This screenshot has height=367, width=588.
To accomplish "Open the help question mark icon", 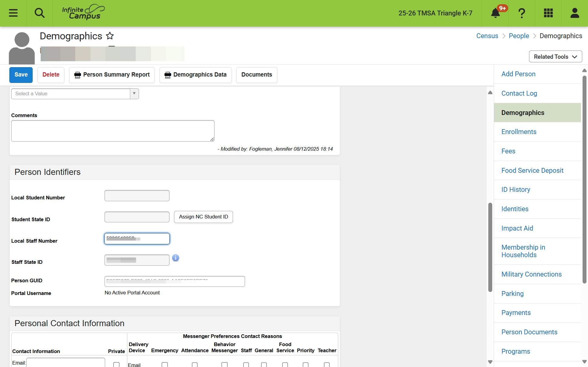I will pyautogui.click(x=522, y=13).
